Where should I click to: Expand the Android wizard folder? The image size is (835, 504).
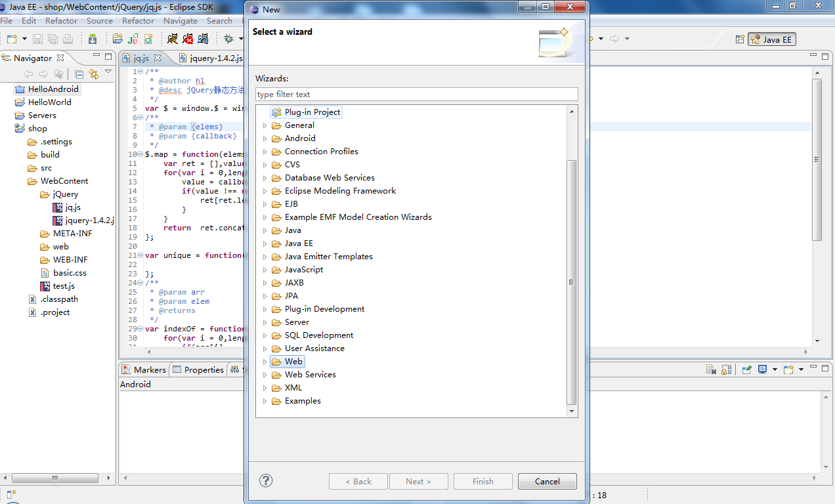(x=265, y=138)
